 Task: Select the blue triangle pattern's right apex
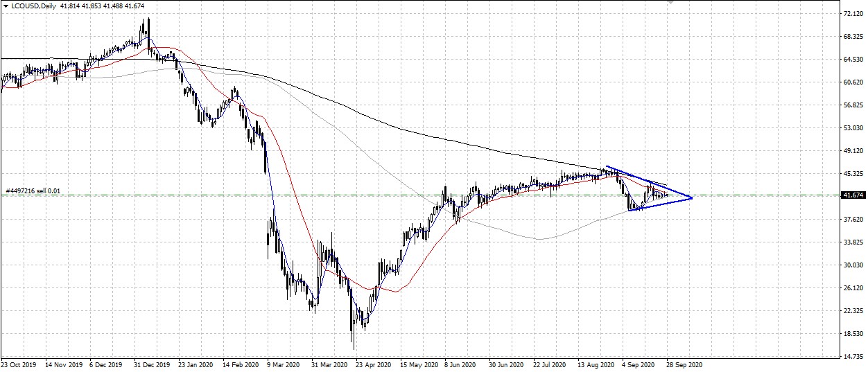[691, 198]
